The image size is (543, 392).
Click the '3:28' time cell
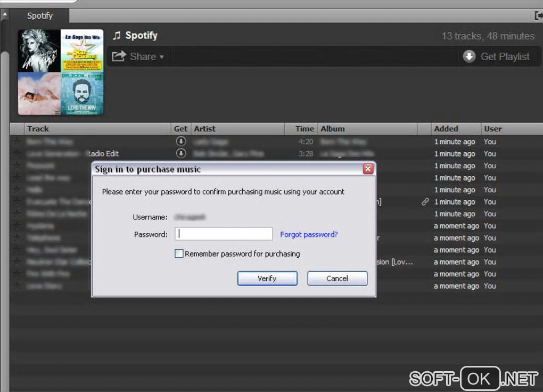306,153
